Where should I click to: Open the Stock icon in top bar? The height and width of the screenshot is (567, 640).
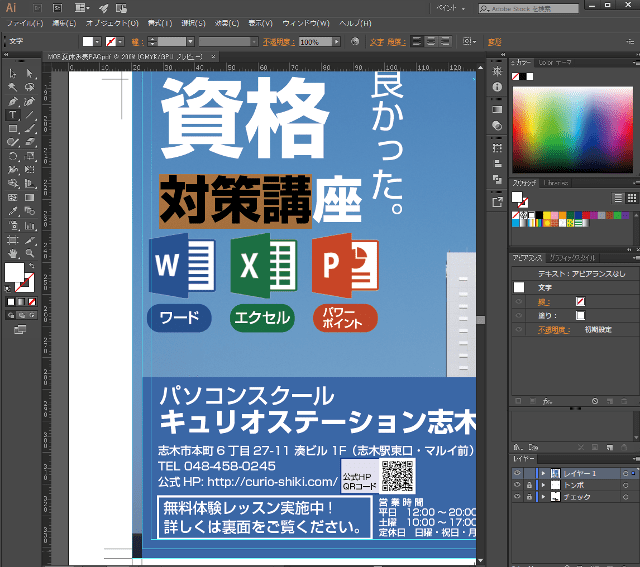58,8
